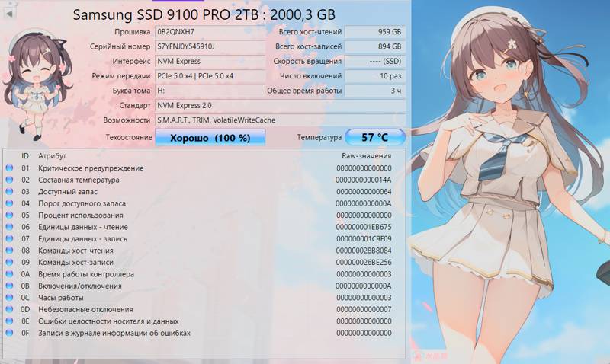Click status icon for Критическое предупреждение row
Screen dimensions: 610x364
click(9, 168)
